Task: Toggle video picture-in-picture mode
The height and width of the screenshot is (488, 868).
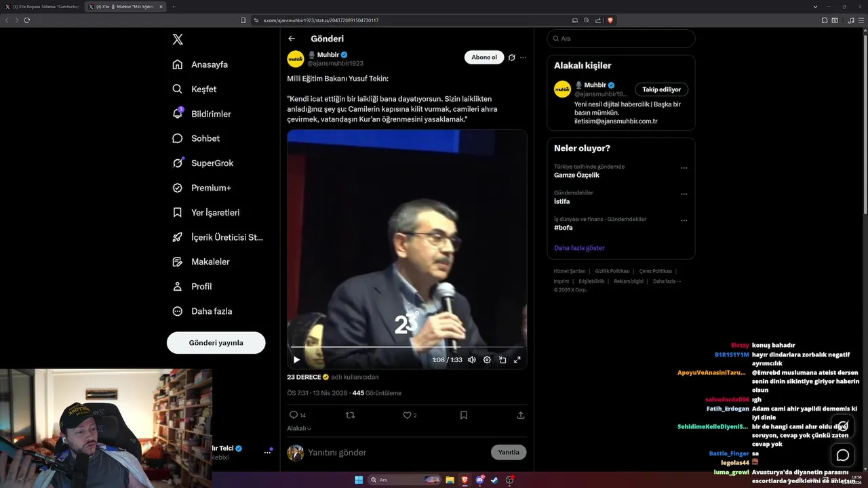Action: 502,360
